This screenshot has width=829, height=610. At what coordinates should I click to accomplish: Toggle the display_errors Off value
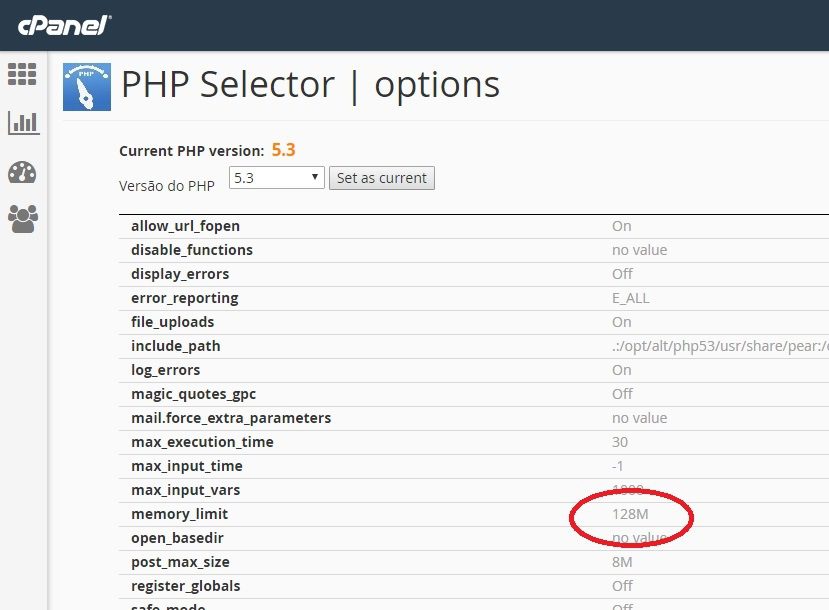[622, 274]
